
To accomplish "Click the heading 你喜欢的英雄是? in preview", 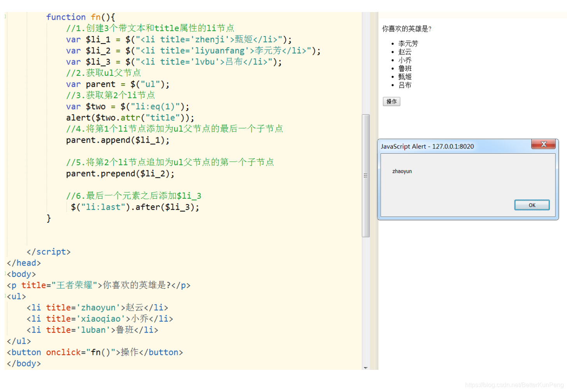I will pyautogui.click(x=407, y=29).
